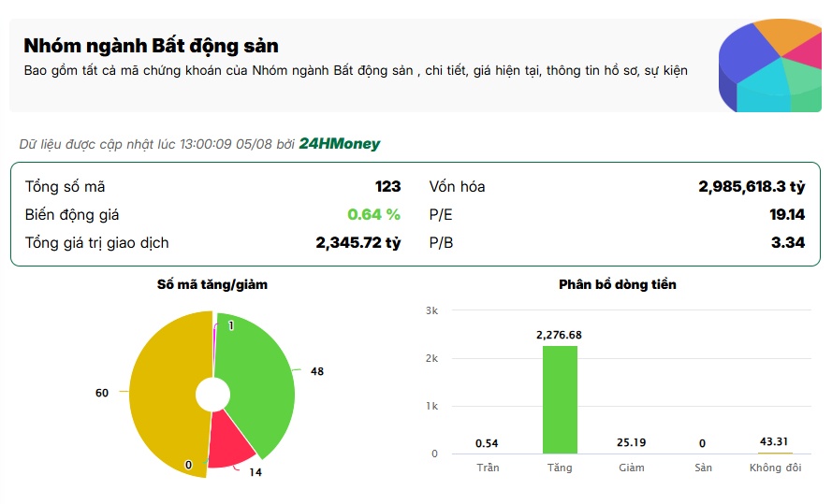Click the price change value '0.64 %'
The width and height of the screenshot is (832, 504).
pos(373,215)
